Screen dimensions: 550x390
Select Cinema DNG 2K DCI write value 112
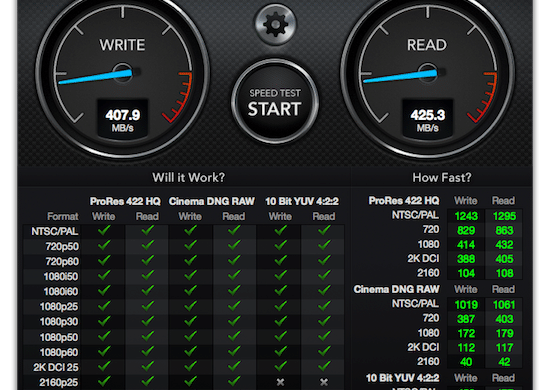coord(466,348)
